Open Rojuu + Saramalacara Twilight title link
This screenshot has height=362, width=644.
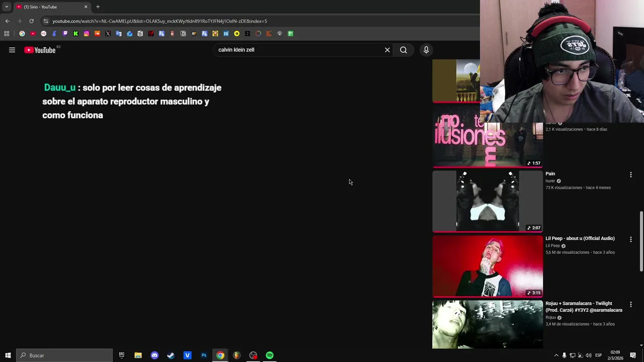(584, 307)
